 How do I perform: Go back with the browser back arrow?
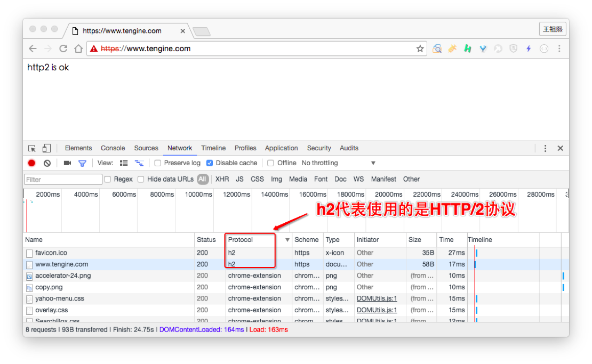pyautogui.click(x=33, y=48)
